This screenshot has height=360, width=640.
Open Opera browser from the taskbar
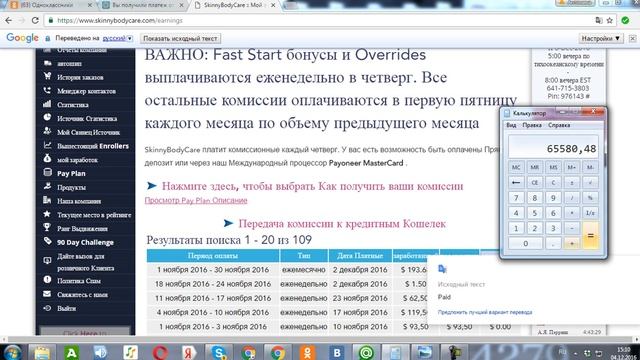tap(160, 352)
